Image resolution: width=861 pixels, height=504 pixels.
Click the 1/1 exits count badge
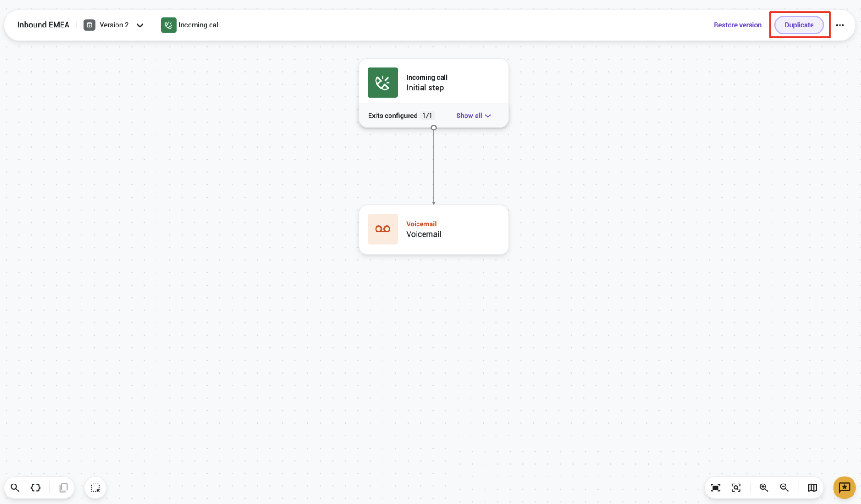(427, 116)
